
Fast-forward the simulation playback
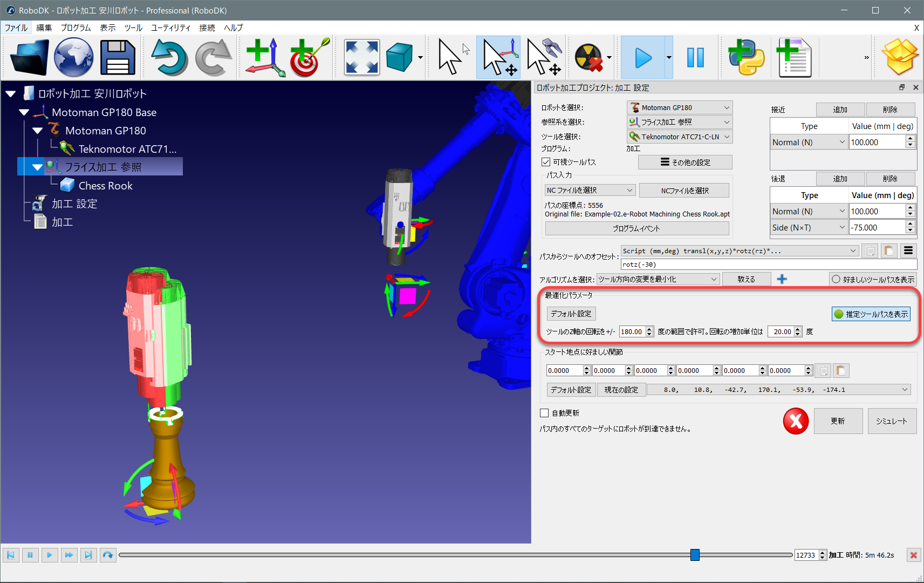coord(69,555)
